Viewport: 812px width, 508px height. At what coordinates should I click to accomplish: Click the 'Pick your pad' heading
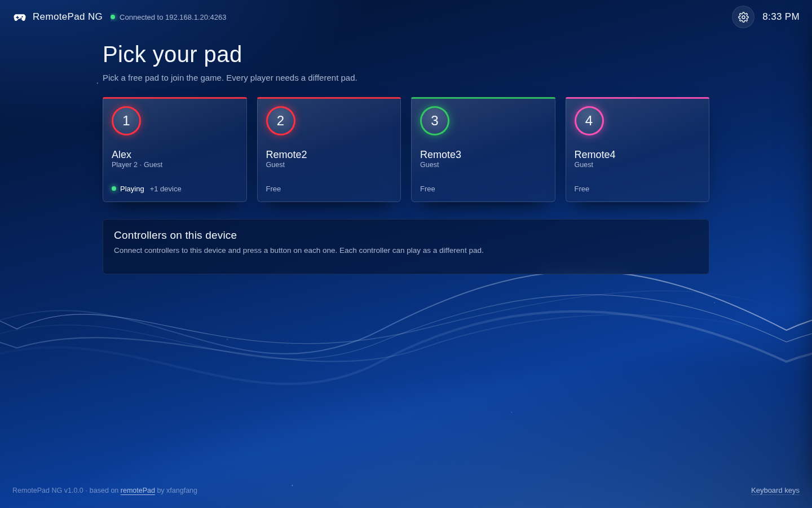coord(172,55)
